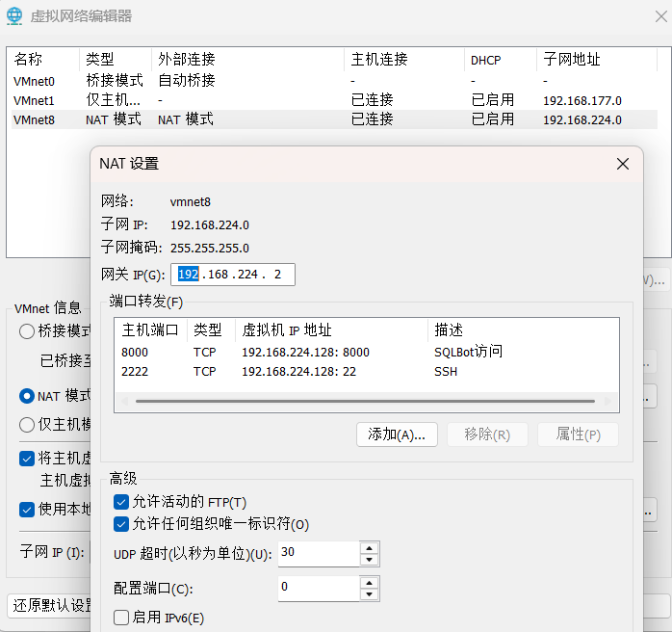This screenshot has height=632, width=672.
Task: Click the gateway IP first octet 192
Action: point(188,274)
